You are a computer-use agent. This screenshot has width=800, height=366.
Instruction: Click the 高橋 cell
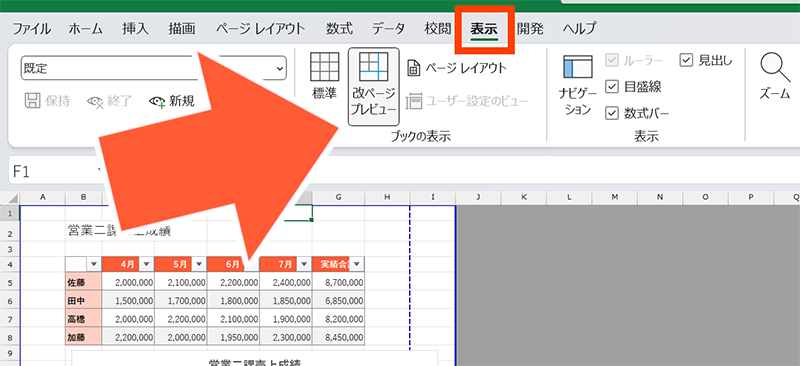click(84, 319)
